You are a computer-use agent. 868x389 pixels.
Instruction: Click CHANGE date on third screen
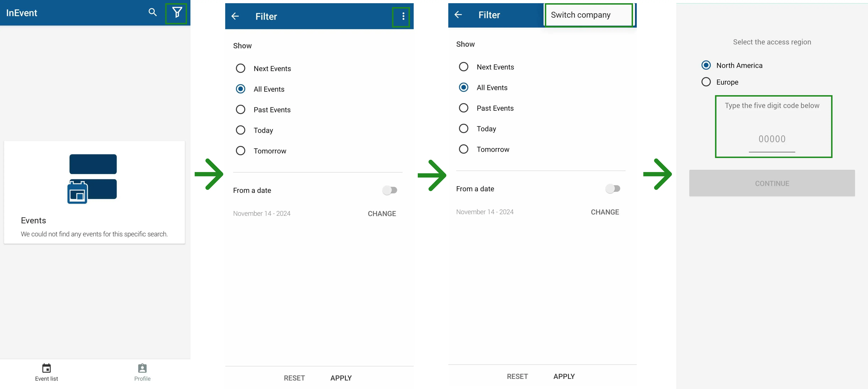[605, 212]
